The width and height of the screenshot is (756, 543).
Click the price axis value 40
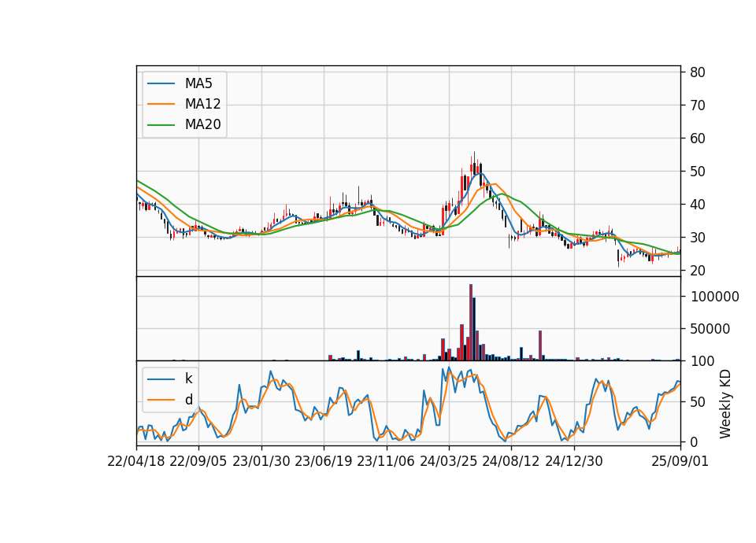[698, 205]
